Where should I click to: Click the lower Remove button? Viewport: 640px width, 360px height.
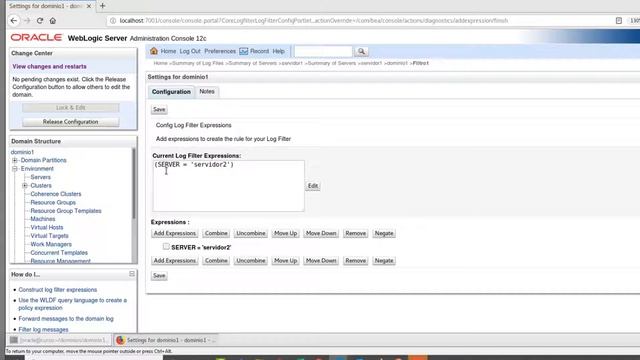356,260
